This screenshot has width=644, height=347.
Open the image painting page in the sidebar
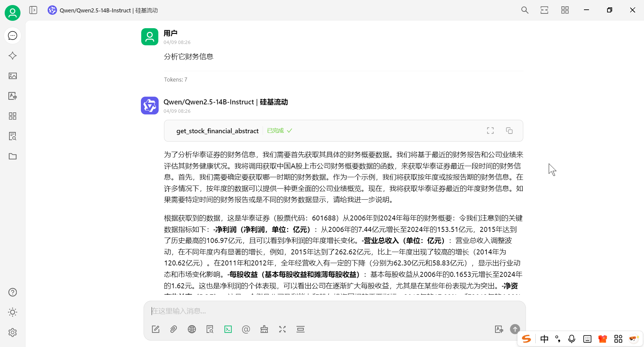(x=12, y=76)
